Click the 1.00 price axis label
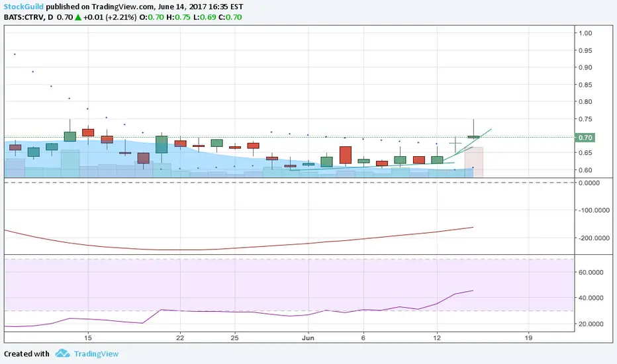Image resolution: width=617 pixels, height=364 pixels. coord(585,33)
